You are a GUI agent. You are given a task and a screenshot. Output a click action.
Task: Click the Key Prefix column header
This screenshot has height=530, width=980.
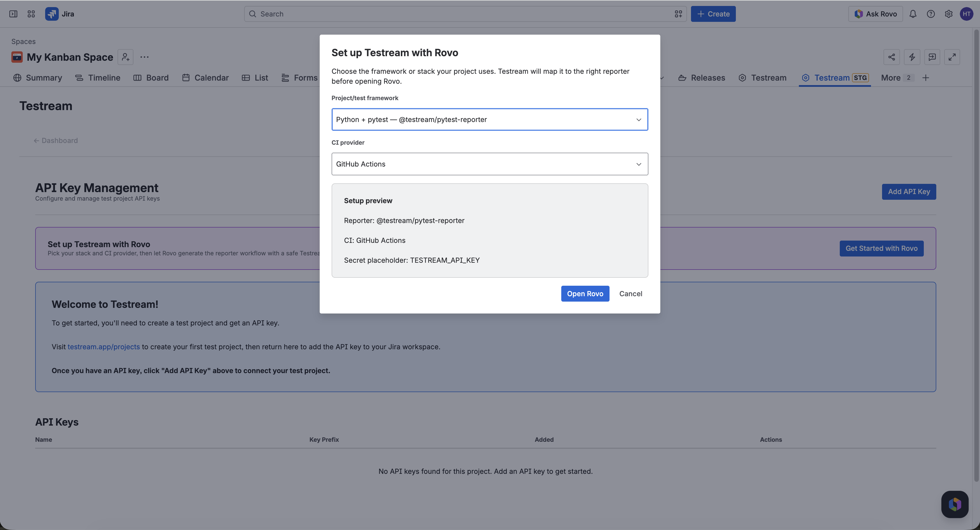pyautogui.click(x=324, y=439)
